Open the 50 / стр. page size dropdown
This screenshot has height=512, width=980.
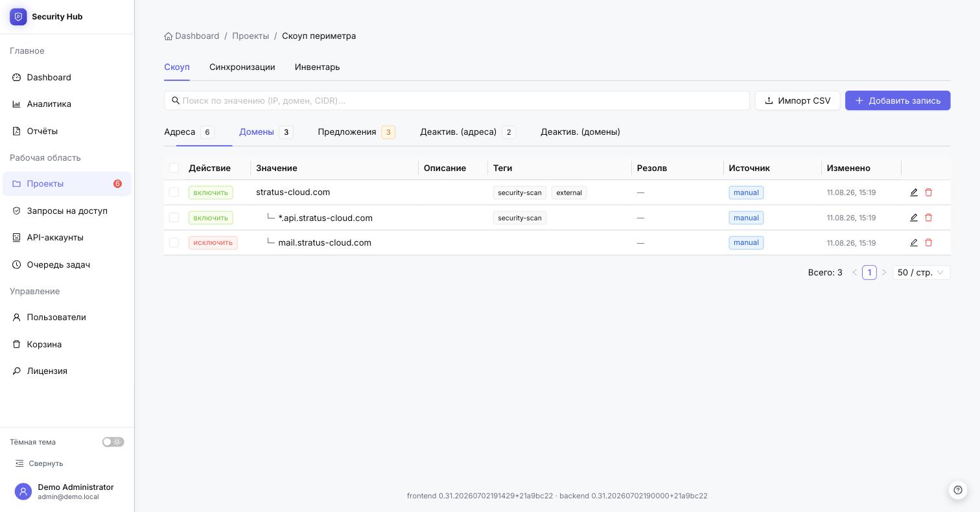[x=921, y=273]
